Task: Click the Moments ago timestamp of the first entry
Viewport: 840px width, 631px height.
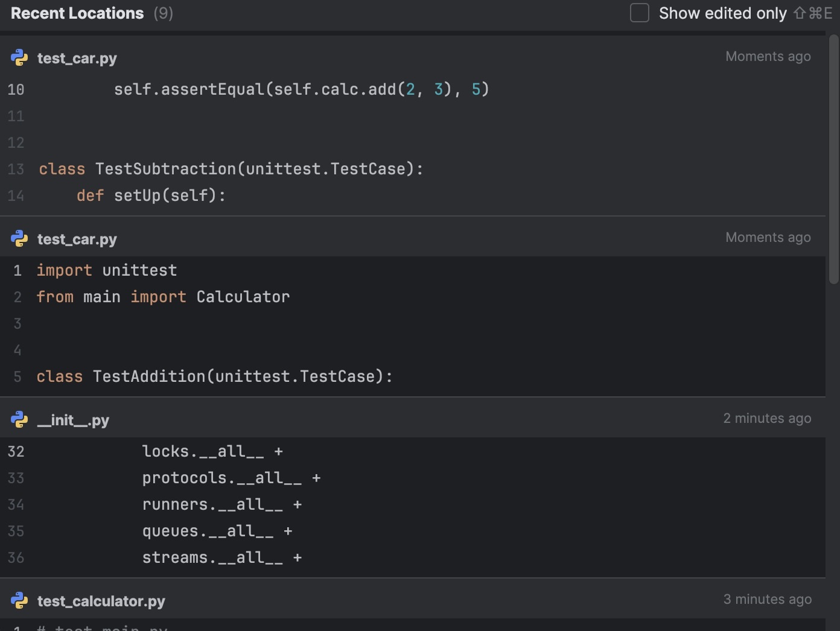Action: click(768, 56)
